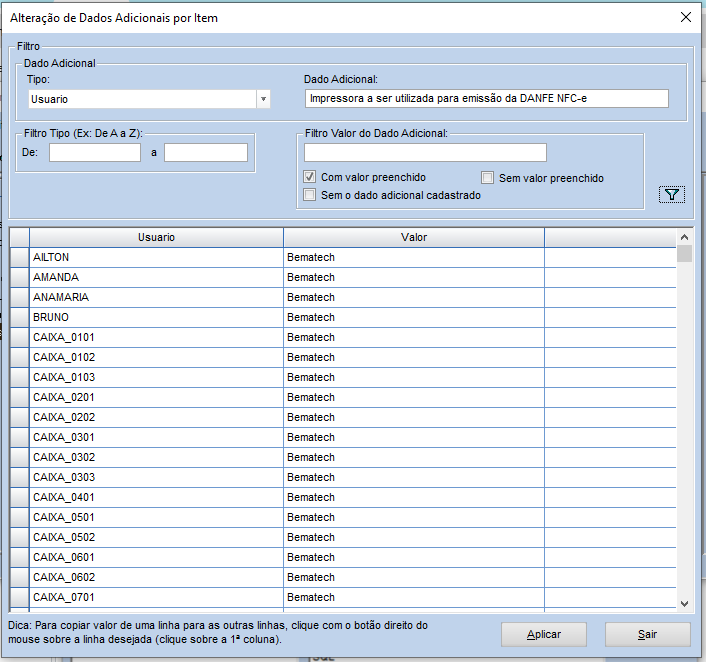This screenshot has height=662, width=706.
Task: Click the scrollbar up arrow in the grid
Action: pyautogui.click(x=684, y=237)
